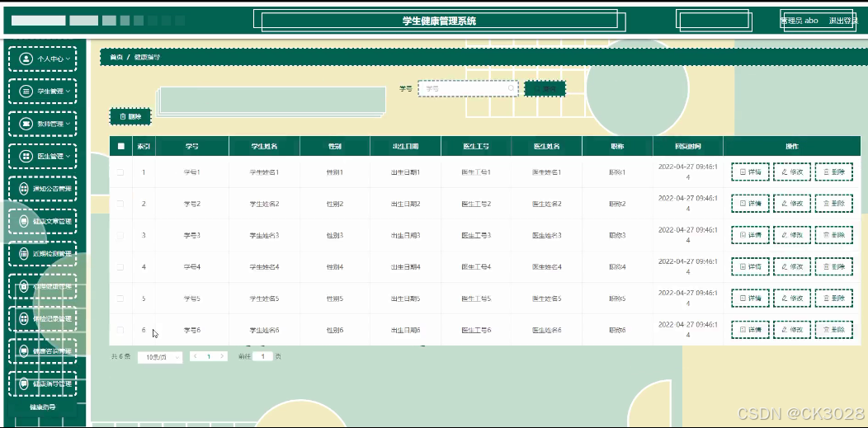Image resolution: width=868 pixels, height=428 pixels.
Task: Open 详情 for row 学号3
Action: [750, 236]
